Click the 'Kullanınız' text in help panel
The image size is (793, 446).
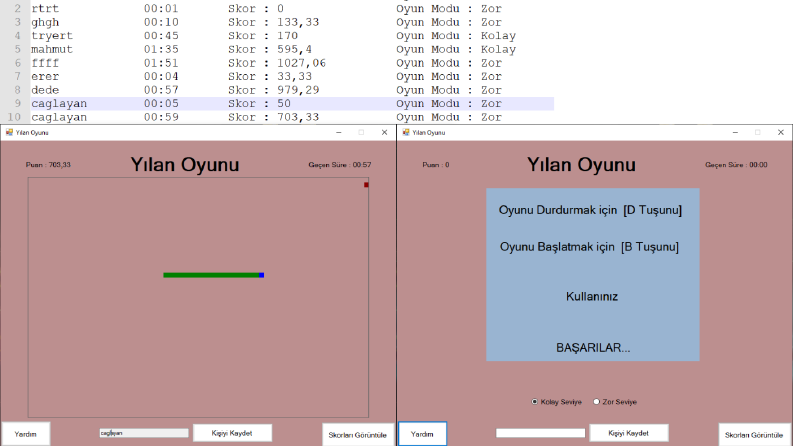[x=592, y=296]
